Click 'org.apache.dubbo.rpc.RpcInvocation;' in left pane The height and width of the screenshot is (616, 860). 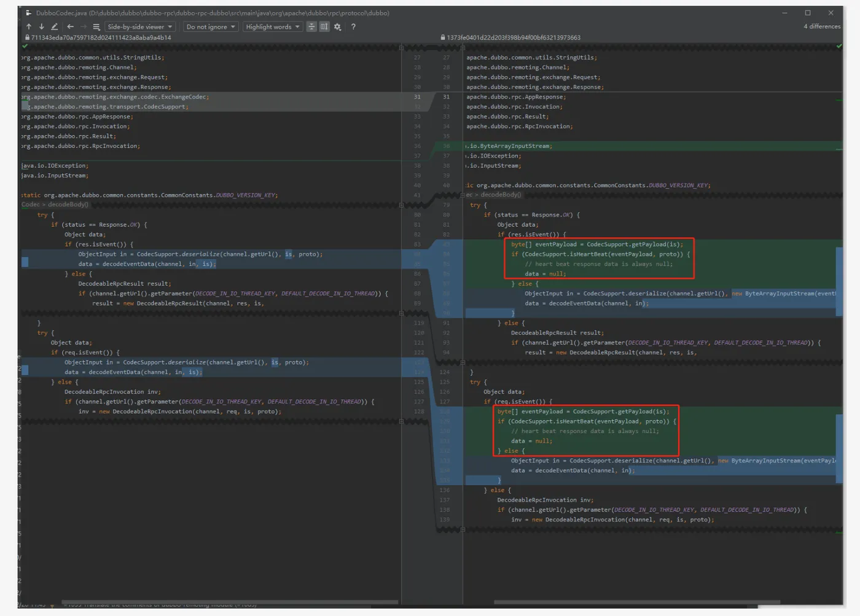pyautogui.click(x=80, y=146)
